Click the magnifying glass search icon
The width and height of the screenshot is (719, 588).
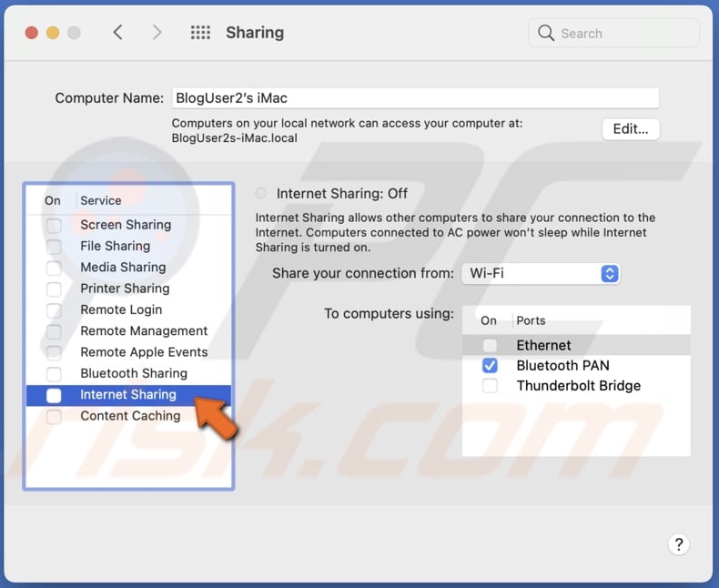coord(546,33)
